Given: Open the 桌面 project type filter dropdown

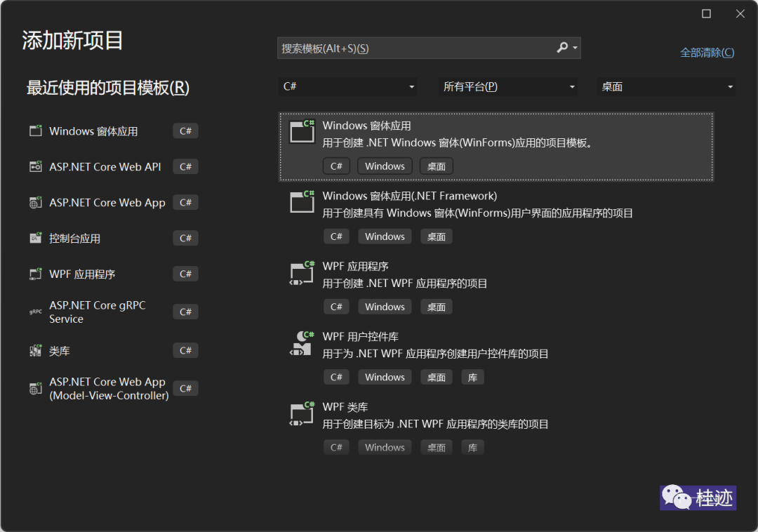Looking at the screenshot, I should [666, 86].
